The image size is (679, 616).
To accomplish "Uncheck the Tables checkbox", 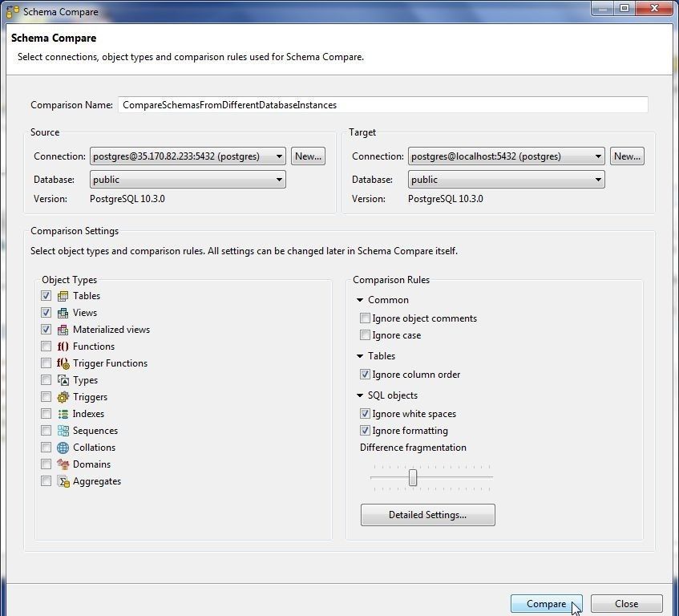I will 46,296.
